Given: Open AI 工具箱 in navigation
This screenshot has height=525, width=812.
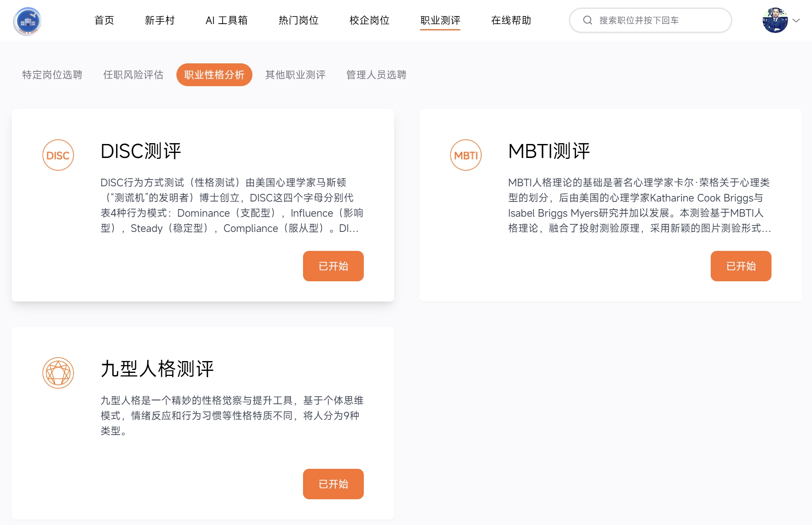Looking at the screenshot, I should (227, 20).
